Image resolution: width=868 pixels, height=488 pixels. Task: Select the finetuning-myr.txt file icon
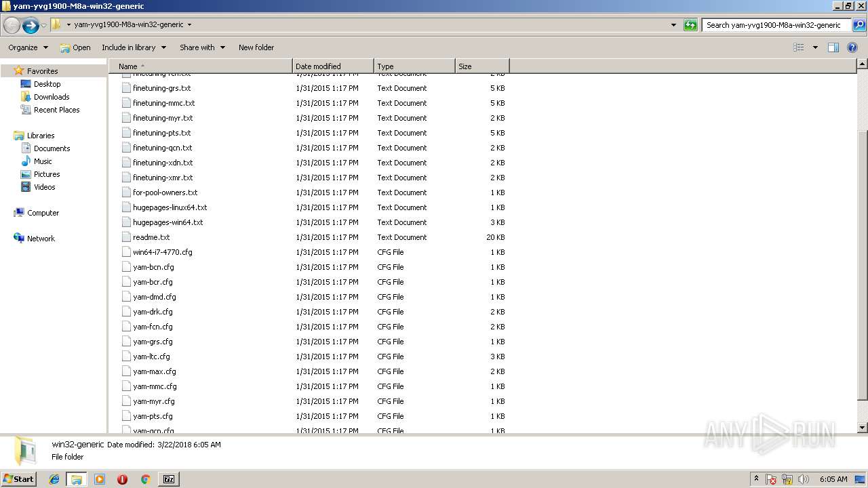(x=126, y=118)
